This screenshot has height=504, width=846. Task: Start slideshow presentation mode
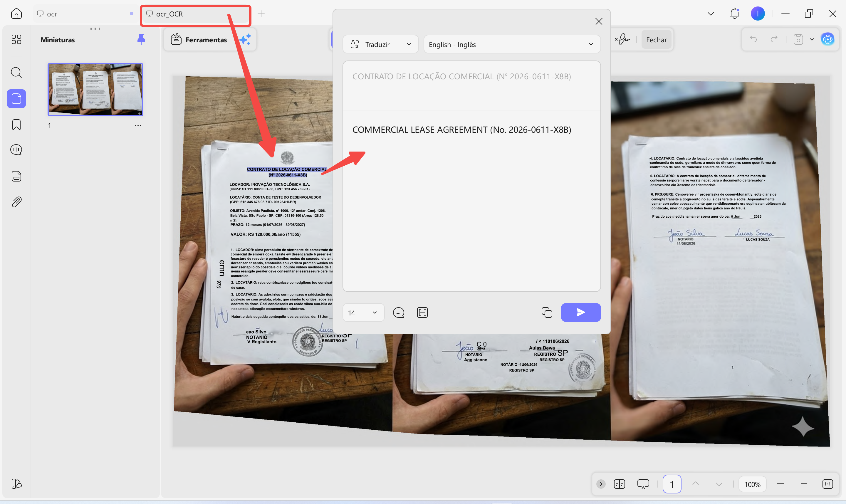[x=643, y=484]
